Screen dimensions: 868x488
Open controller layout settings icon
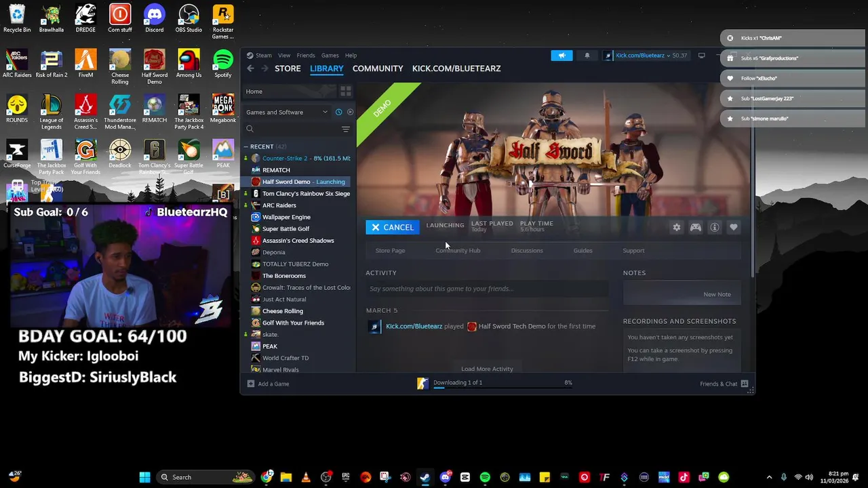coord(696,228)
